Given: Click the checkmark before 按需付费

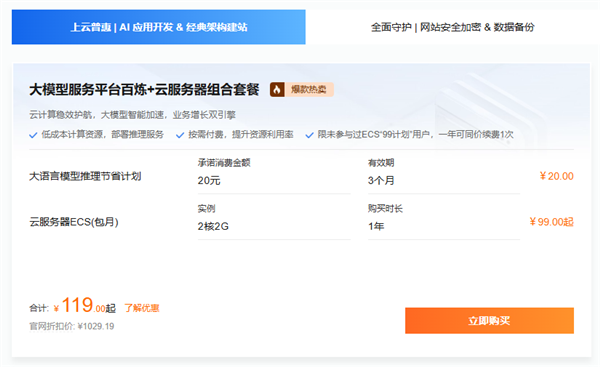Looking at the screenshot, I should pyautogui.click(x=180, y=135).
